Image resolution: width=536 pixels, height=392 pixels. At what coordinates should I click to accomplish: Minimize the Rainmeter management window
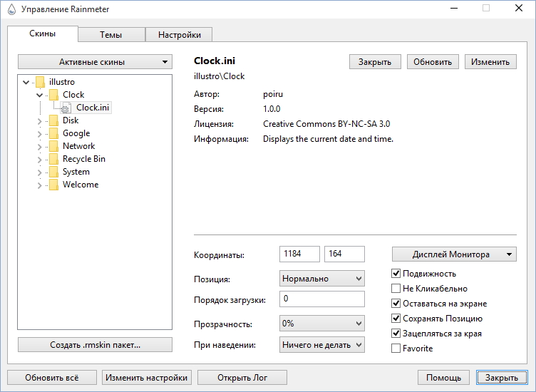[454, 9]
